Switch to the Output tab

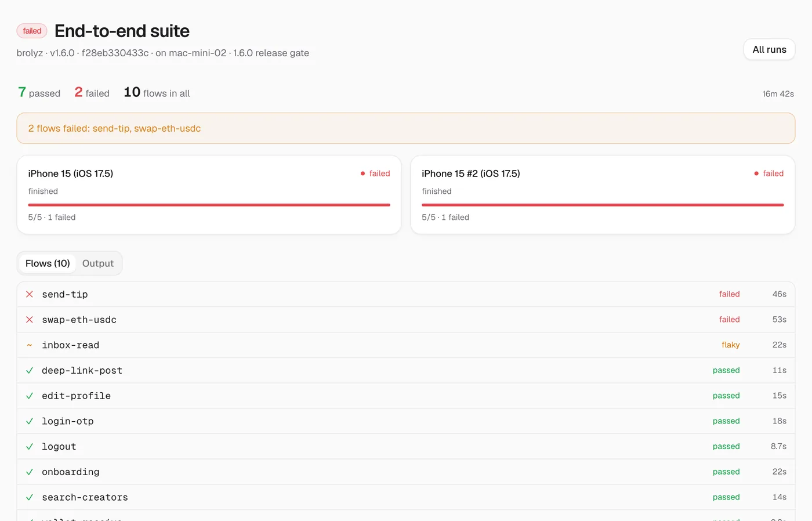[98, 263]
